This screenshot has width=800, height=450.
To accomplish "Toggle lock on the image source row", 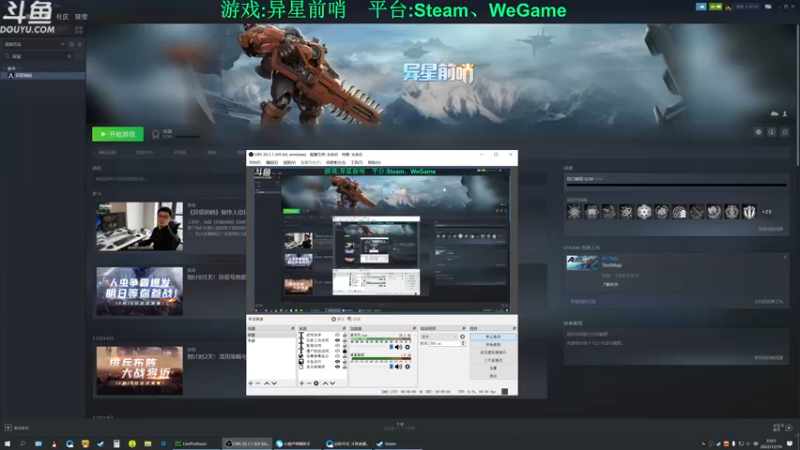I will tap(345, 362).
